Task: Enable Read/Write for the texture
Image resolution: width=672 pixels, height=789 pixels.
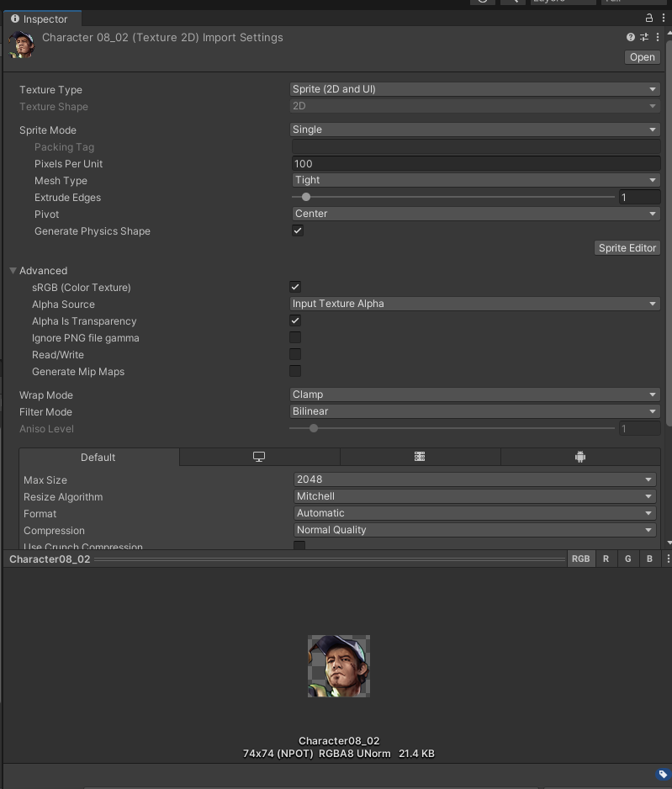Action: [295, 354]
